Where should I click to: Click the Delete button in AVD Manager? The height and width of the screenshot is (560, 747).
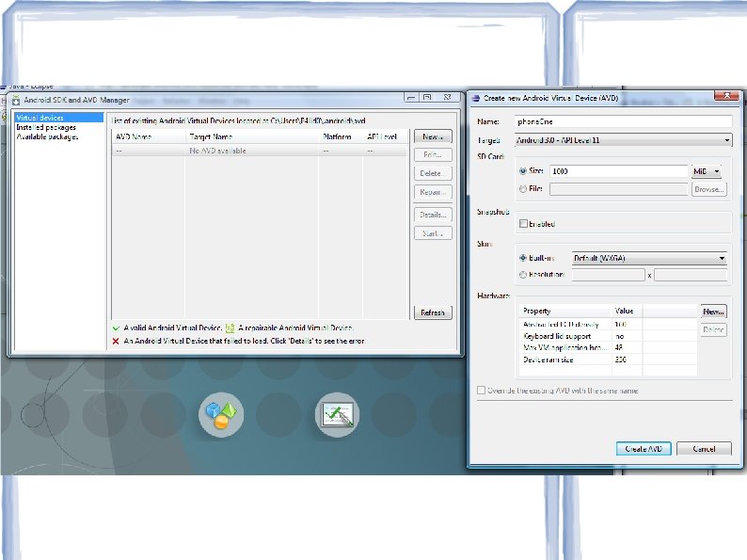(433, 173)
